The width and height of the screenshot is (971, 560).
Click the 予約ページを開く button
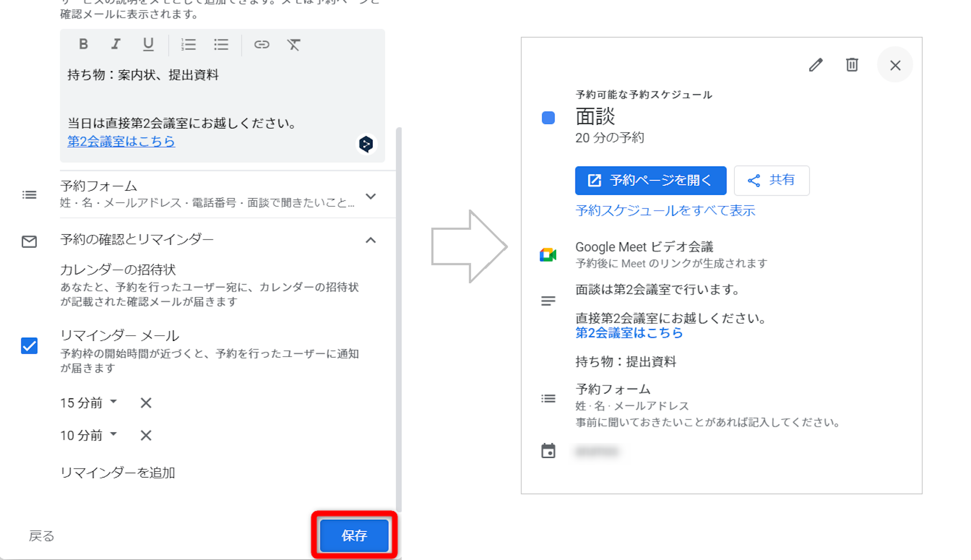[x=650, y=180]
